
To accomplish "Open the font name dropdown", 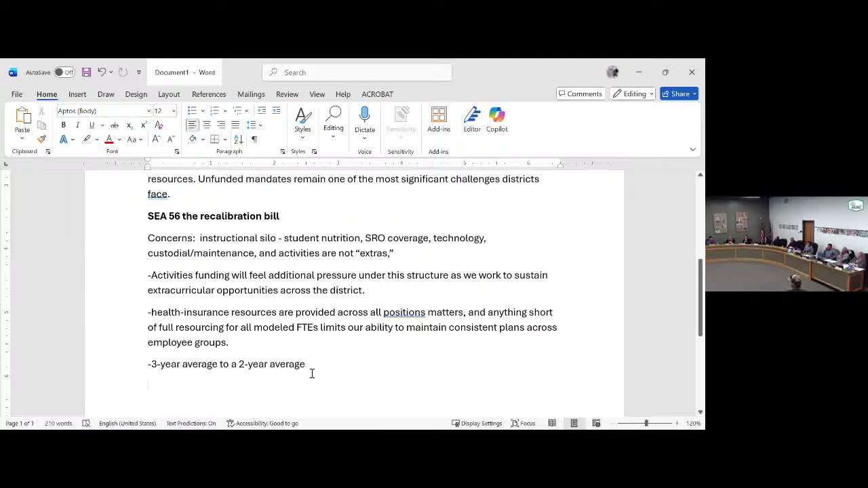I will (x=149, y=111).
